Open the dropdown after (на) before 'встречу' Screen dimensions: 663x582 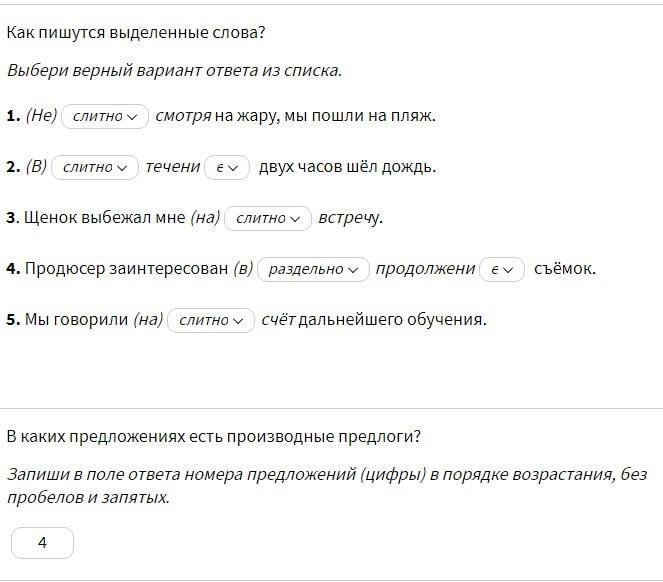pyautogui.click(x=268, y=219)
